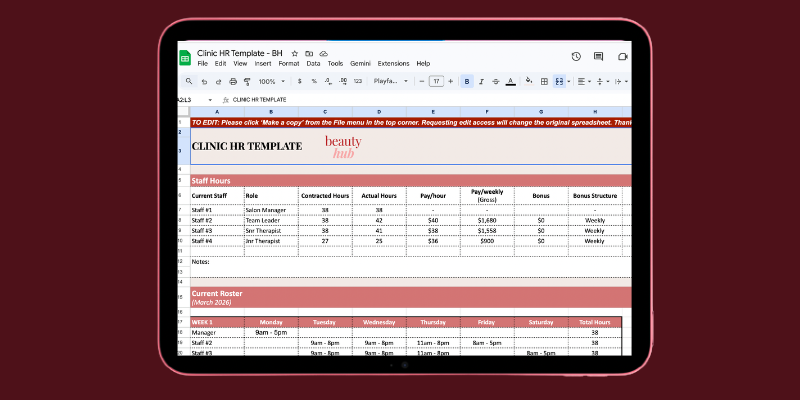
Task: Open the Edit menu
Action: click(220, 64)
